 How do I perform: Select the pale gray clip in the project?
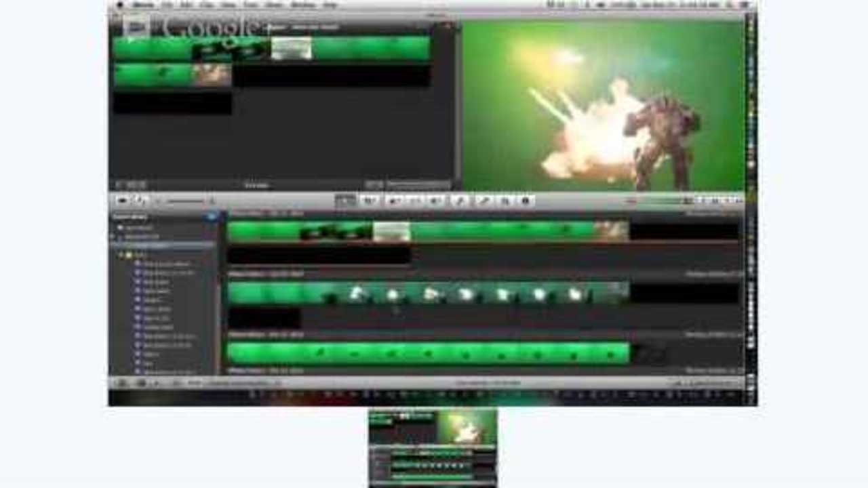click(x=292, y=48)
